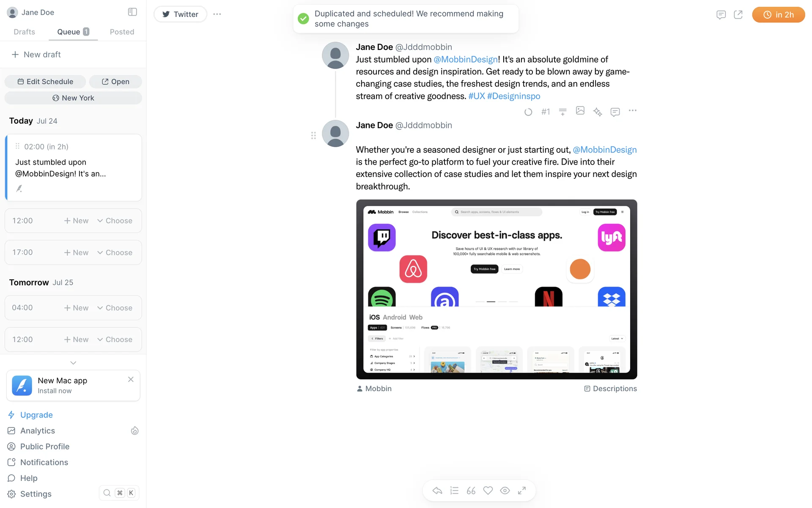Click the sidebar collapse panel icon
The image size is (812, 508).
pyautogui.click(x=132, y=12)
